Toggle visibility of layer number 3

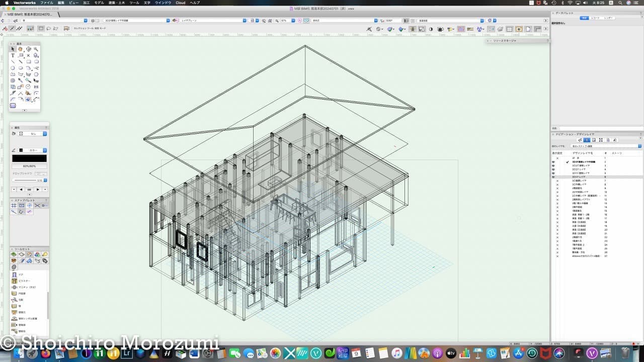click(553, 165)
